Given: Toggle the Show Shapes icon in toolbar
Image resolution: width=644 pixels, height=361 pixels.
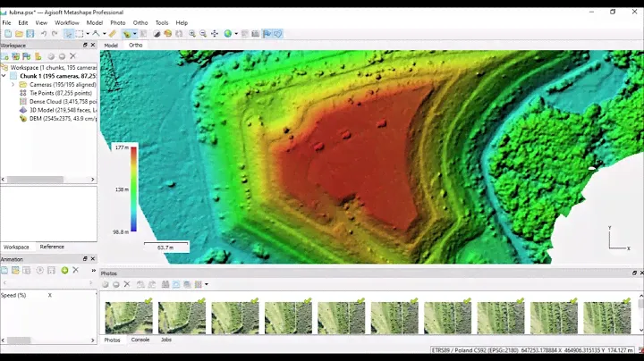Looking at the screenshot, I should (x=278, y=34).
